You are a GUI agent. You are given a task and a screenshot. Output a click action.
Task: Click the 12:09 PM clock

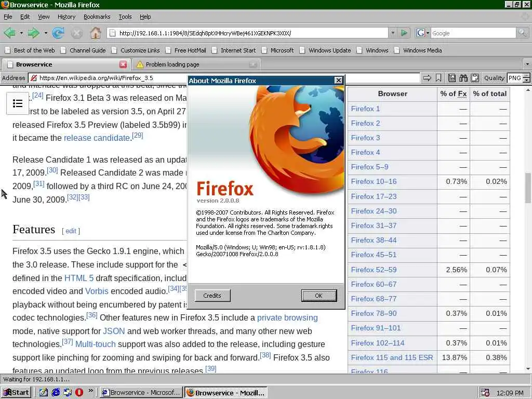(509, 393)
